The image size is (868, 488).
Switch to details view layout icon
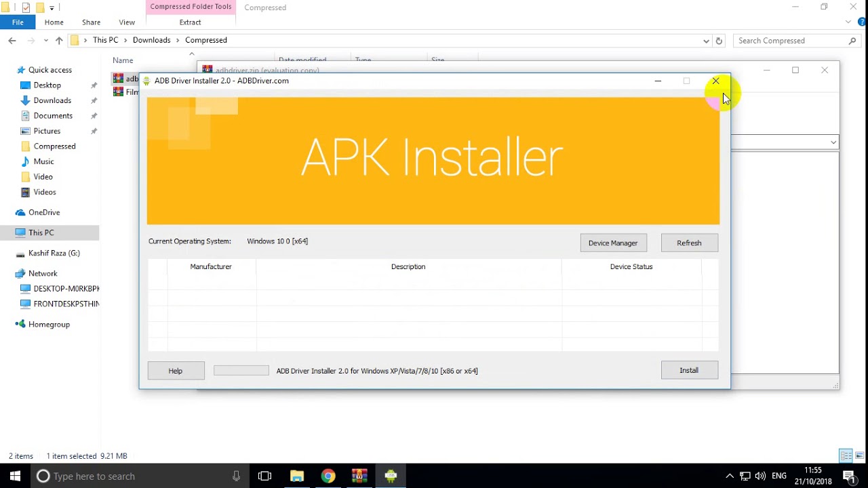tap(846, 455)
